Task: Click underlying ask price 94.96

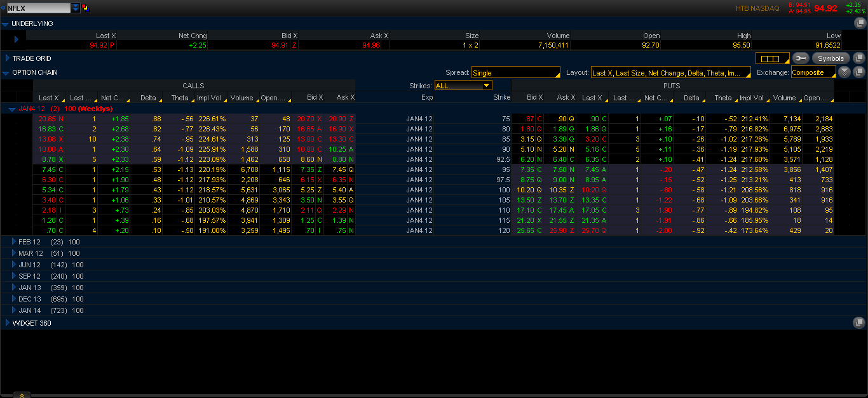Action: 371,45
